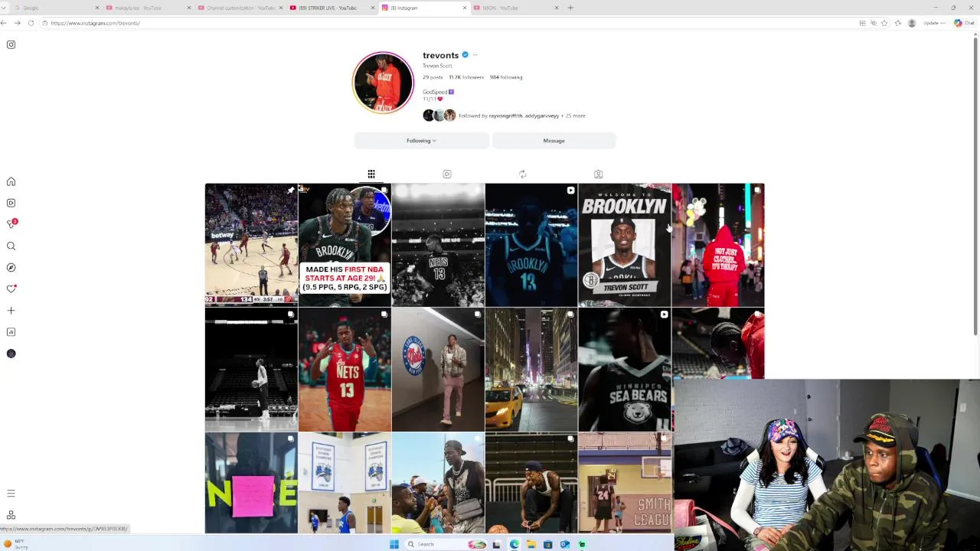Select the Reposts tab on the profile
The height and width of the screenshot is (551, 980).
coord(522,174)
